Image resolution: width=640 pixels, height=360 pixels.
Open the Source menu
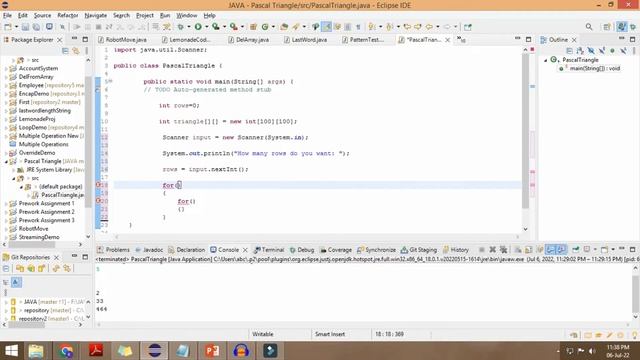pyautogui.click(x=42, y=16)
